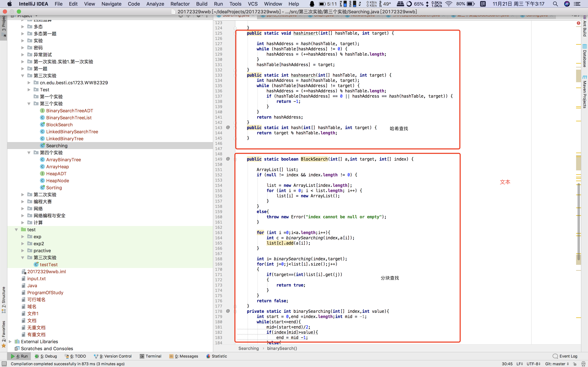
Task: Open the Statistic tool window
Action: (216, 356)
